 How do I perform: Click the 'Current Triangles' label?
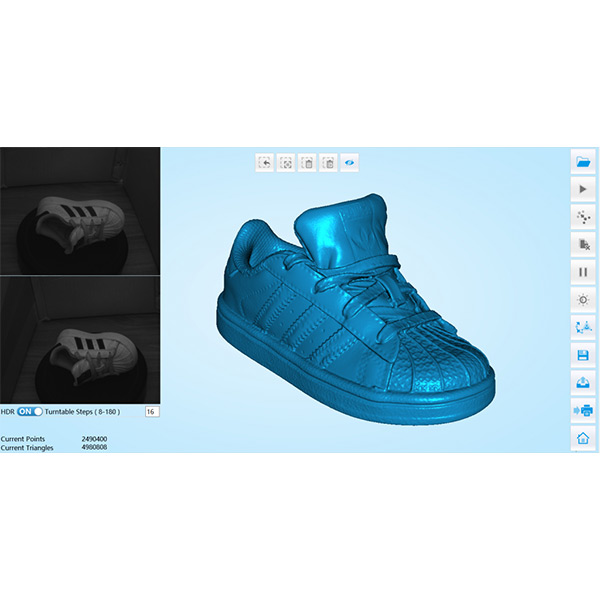27,448
